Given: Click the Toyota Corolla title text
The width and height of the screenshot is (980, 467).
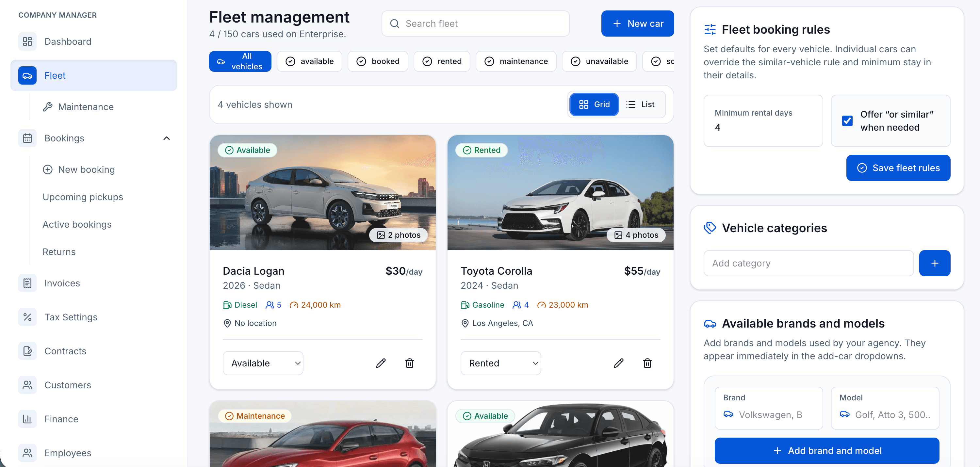Looking at the screenshot, I should (496, 271).
